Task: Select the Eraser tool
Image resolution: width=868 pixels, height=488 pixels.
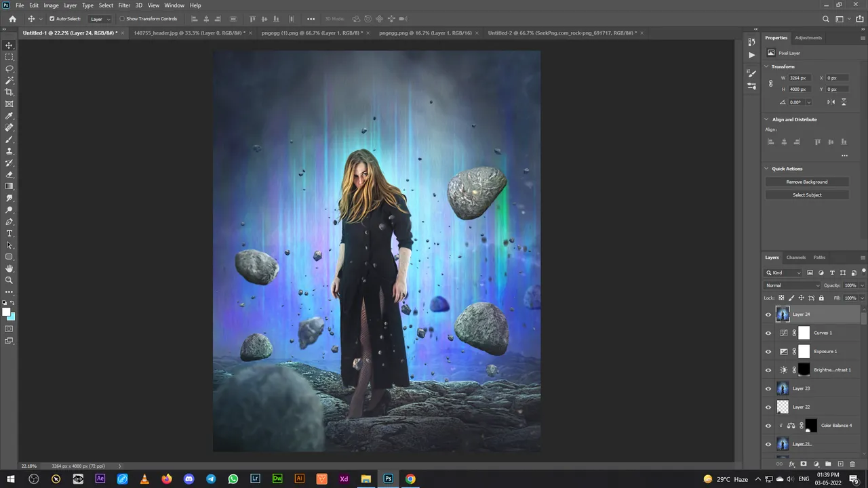Action: tap(9, 174)
